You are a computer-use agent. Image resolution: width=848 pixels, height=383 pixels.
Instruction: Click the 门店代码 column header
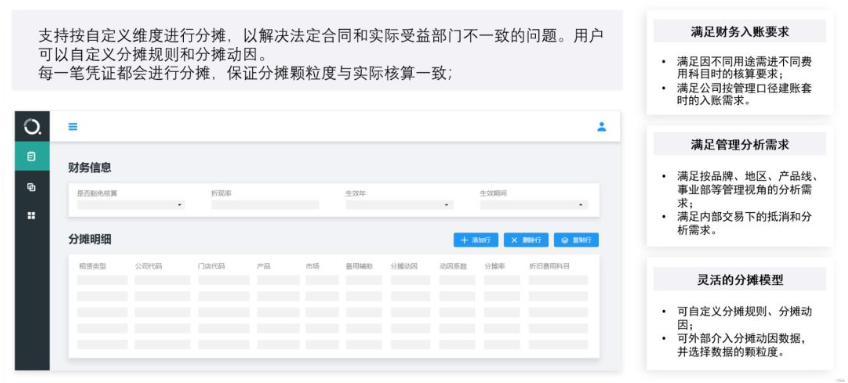pyautogui.click(x=211, y=266)
